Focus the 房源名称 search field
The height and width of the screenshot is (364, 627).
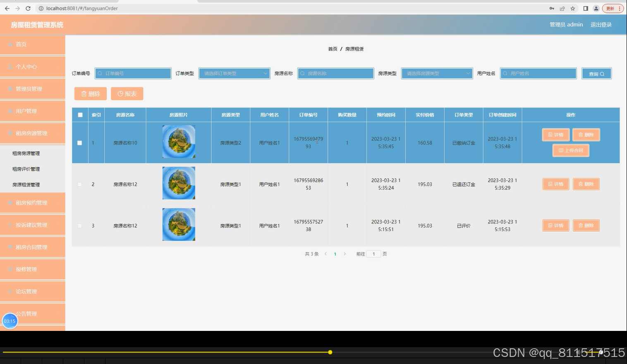pyautogui.click(x=336, y=73)
